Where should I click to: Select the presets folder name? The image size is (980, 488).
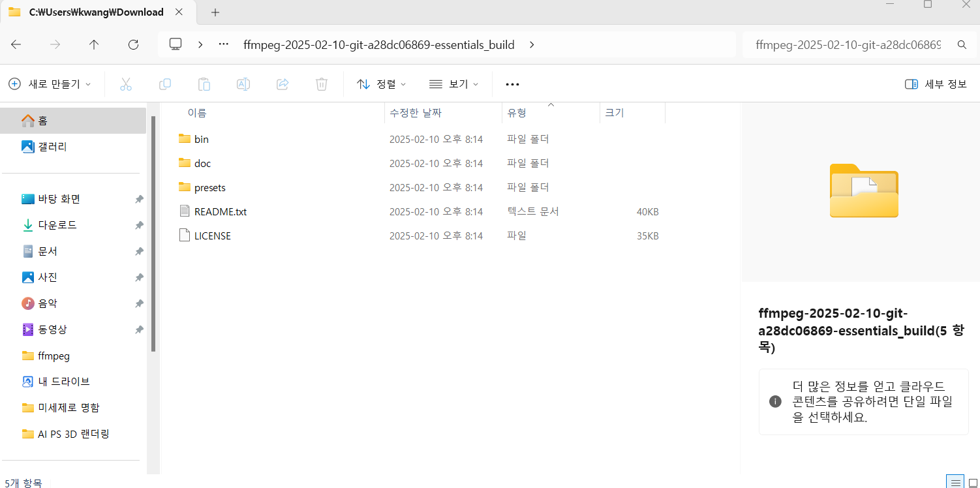[210, 187]
